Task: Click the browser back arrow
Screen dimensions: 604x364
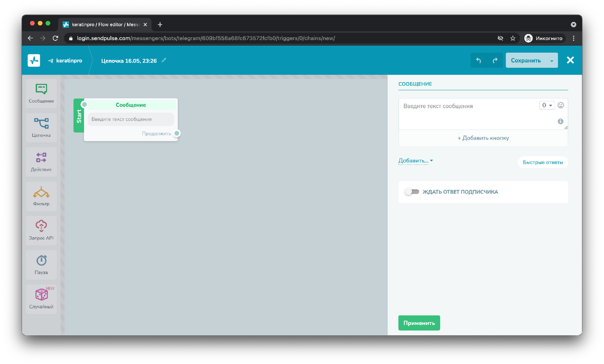Action: pos(30,38)
